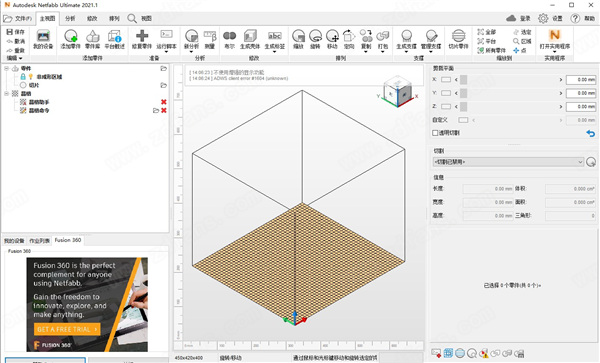
Task: Open the File (文件) menu
Action: (x=18, y=18)
